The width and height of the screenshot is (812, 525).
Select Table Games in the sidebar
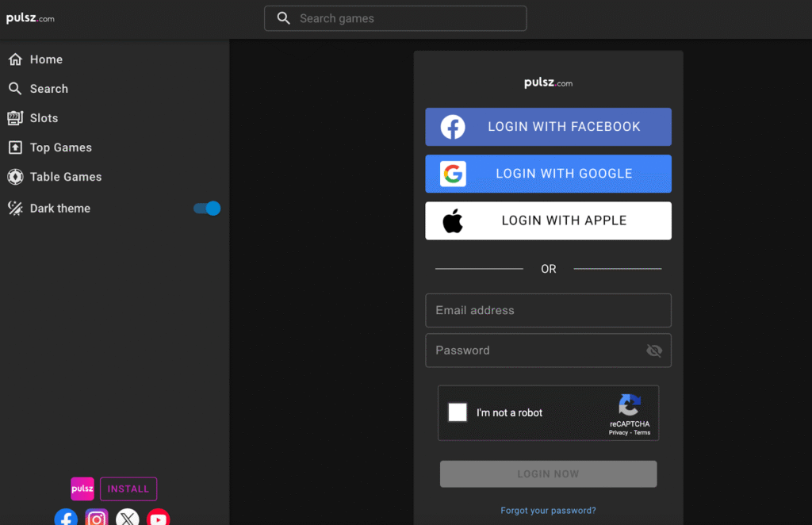(x=65, y=177)
